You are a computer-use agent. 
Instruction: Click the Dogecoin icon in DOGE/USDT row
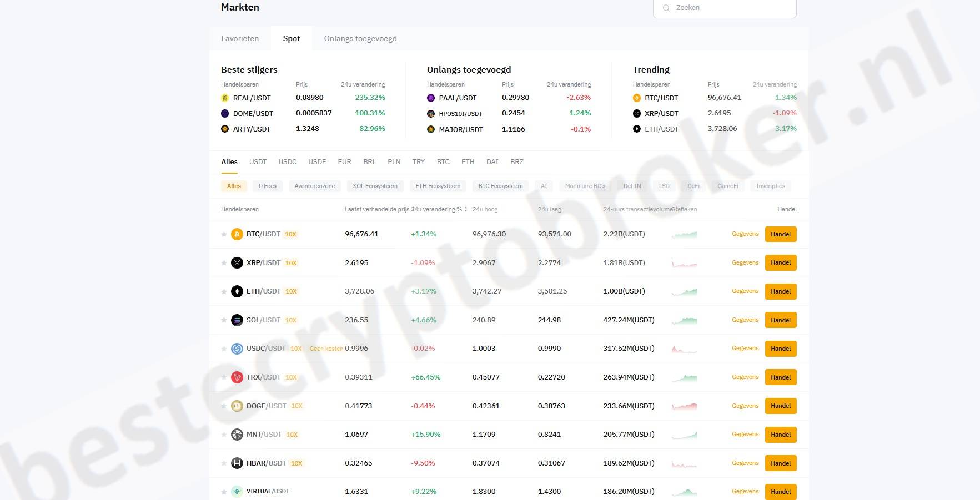pos(237,406)
